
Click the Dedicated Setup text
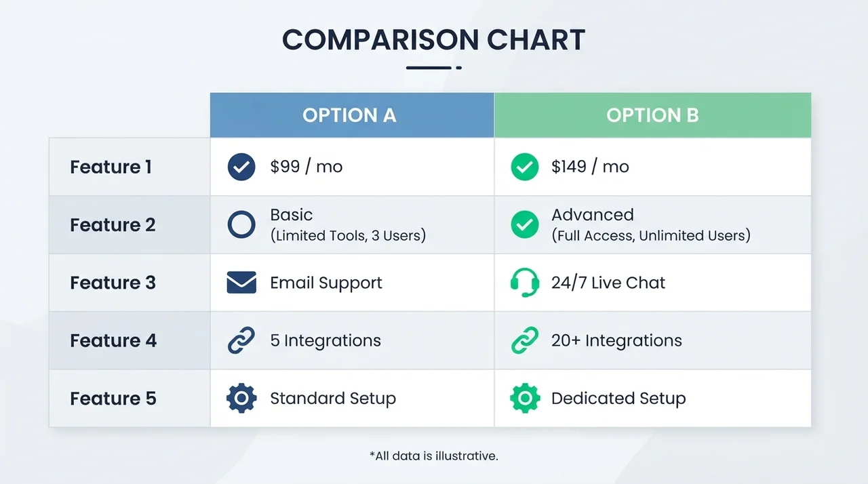pyautogui.click(x=618, y=399)
